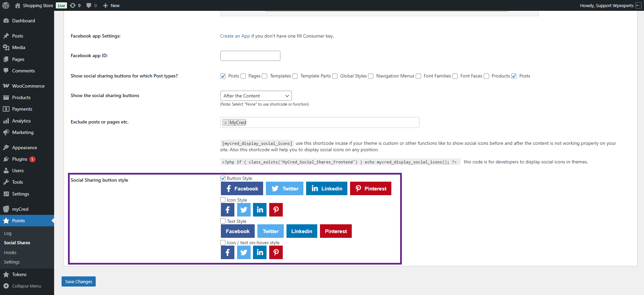Open the New content menu

(111, 5)
